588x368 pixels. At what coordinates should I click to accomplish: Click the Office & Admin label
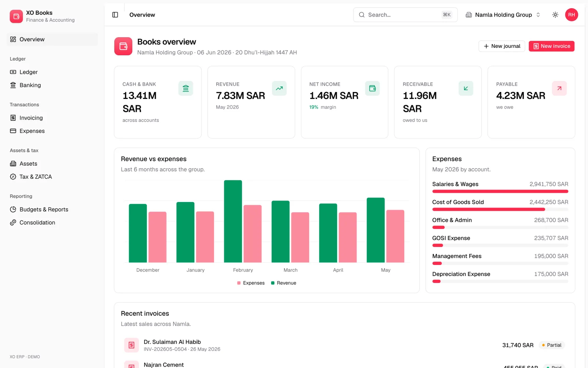click(x=452, y=220)
